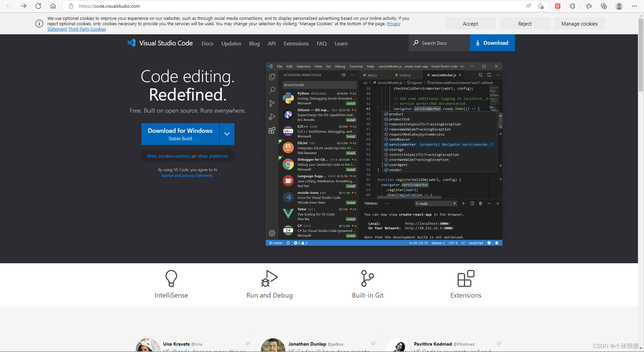The image size is (644, 352).
Task: Open the Favorites list icon
Action: pos(589,6)
